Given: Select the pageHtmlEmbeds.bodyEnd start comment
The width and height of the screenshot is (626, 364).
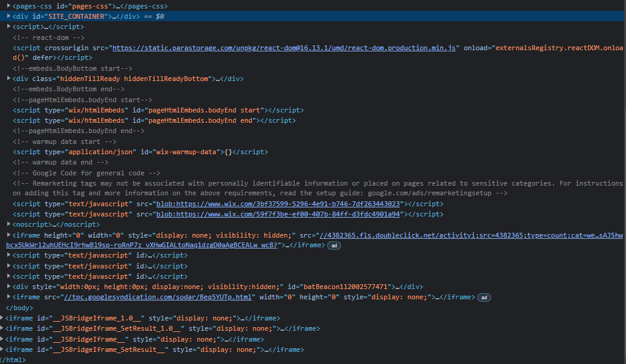Looking at the screenshot, I should tap(82, 100).
